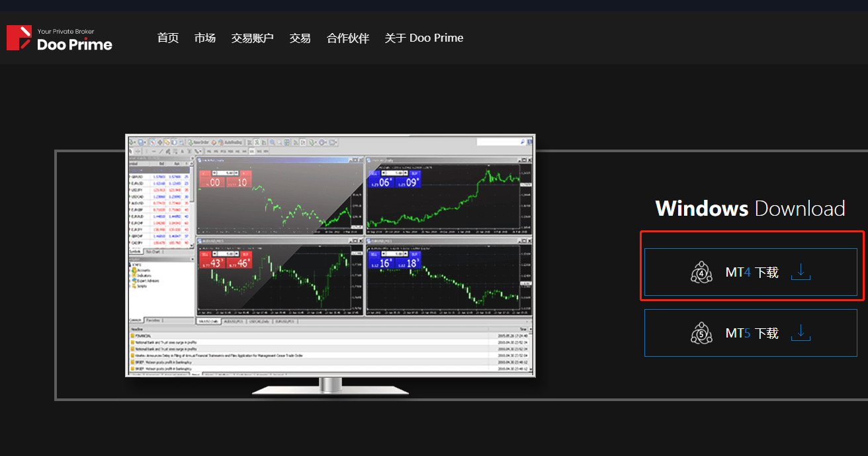Click the MT5 下载 button label
This screenshot has height=456, width=868.
click(752, 333)
